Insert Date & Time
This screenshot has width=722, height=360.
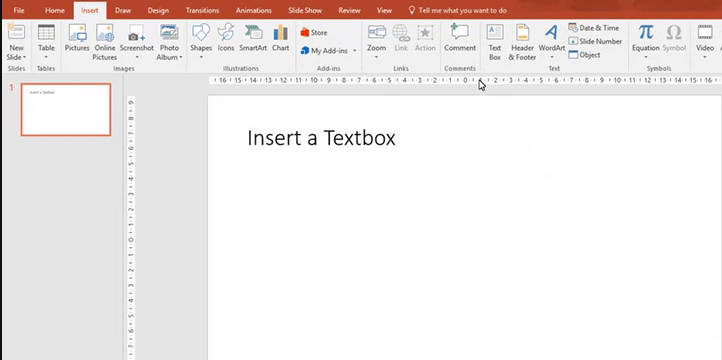click(594, 28)
